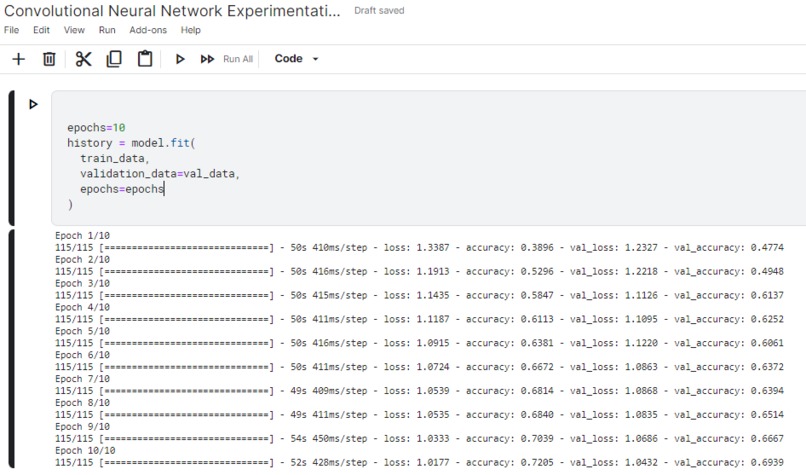Click the output area's left collapse bar
Screen dimensions: 806x475
[x=11, y=350]
